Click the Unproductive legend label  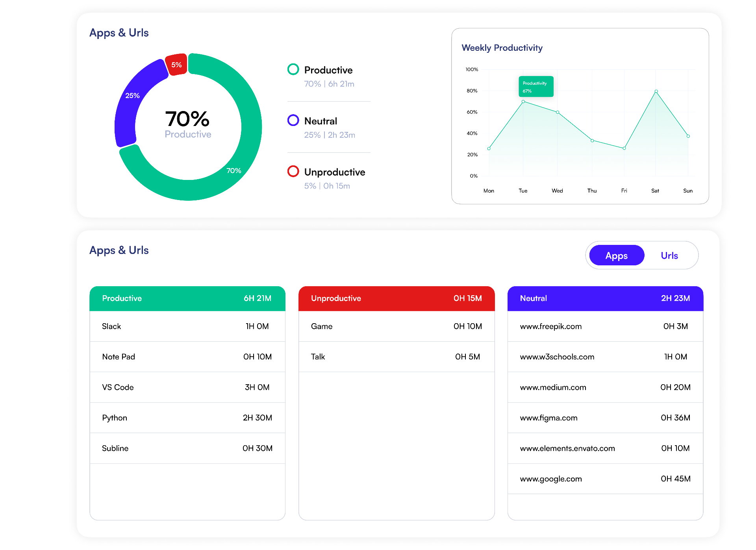coord(335,172)
